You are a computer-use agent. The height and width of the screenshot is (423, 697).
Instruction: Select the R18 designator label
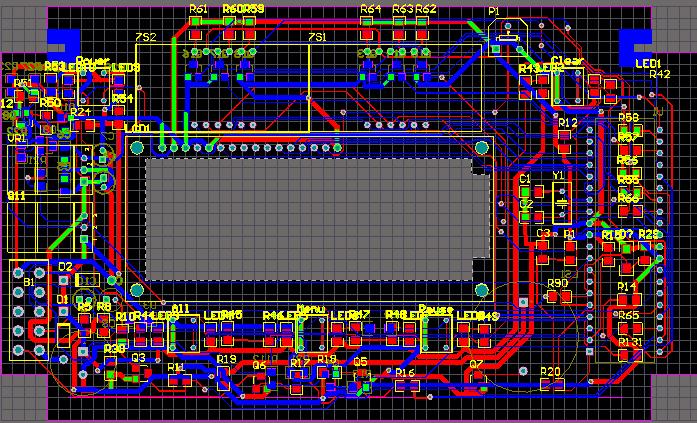point(327,359)
